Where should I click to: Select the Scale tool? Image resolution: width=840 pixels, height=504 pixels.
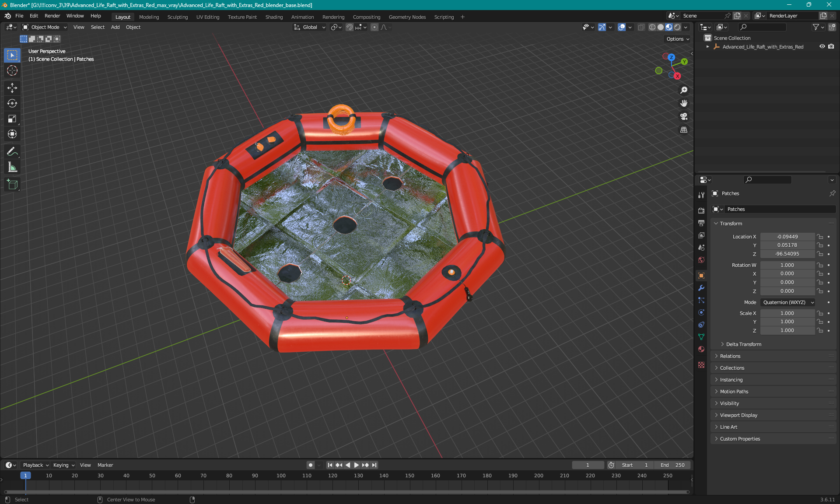pyautogui.click(x=12, y=119)
